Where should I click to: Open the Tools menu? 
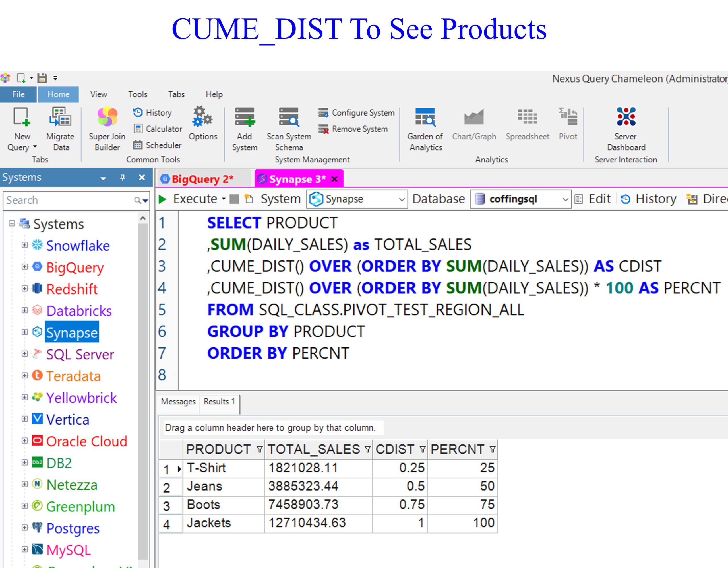pyautogui.click(x=138, y=94)
